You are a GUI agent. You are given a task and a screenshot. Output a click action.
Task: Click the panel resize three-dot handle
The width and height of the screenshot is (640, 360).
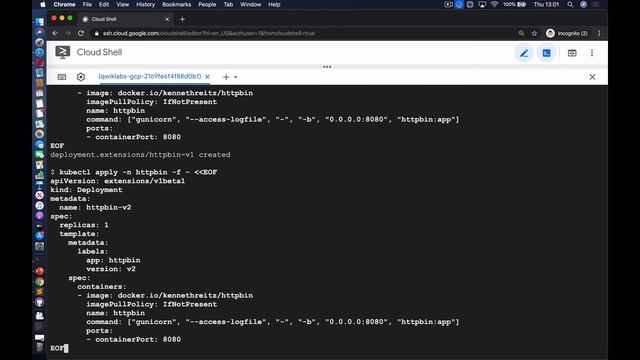[x=327, y=67]
